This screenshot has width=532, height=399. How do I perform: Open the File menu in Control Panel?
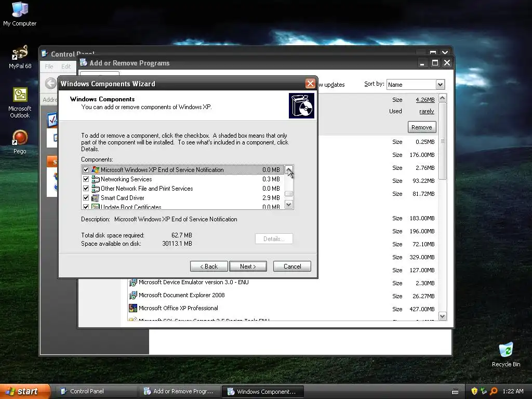pos(49,66)
